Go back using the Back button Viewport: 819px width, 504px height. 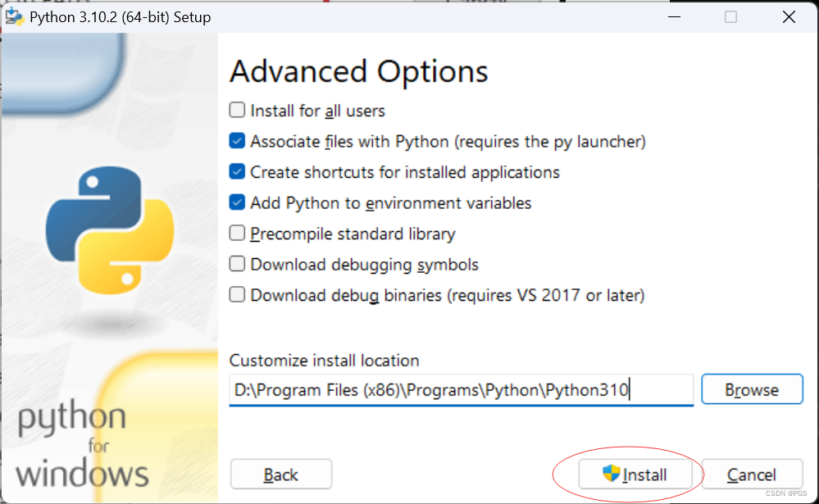(x=280, y=474)
